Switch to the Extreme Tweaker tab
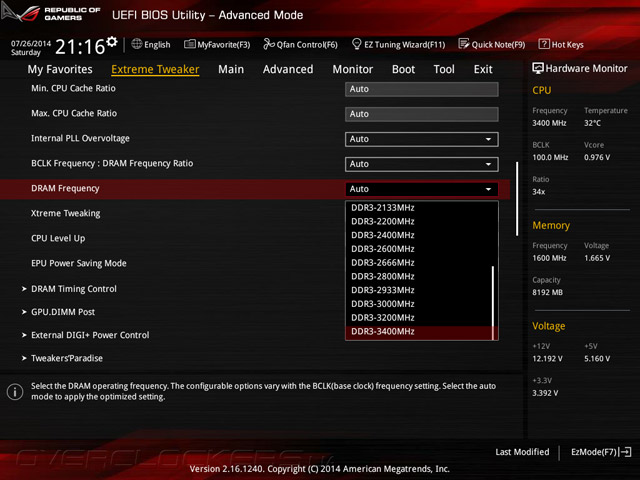This screenshot has width=640, height=480. tap(155, 69)
